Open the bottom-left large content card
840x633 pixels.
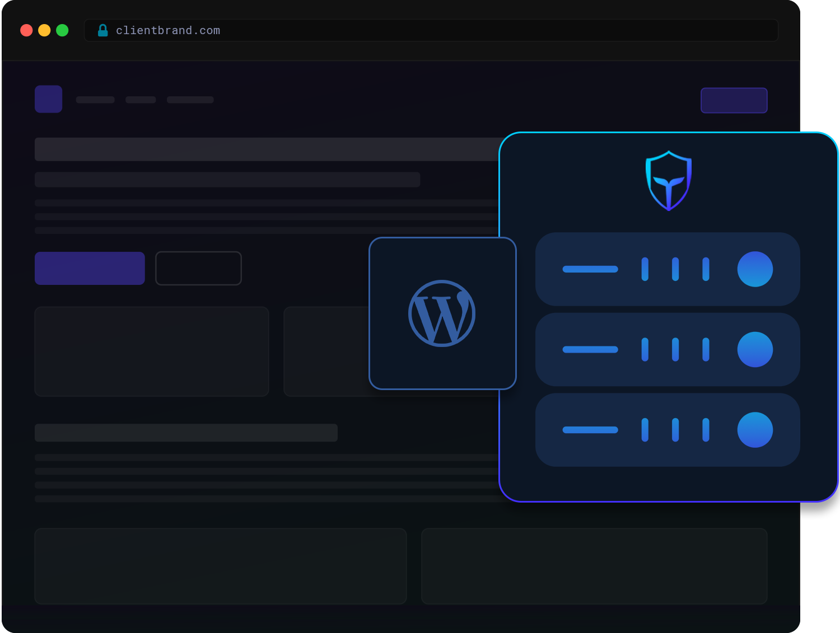click(x=221, y=566)
